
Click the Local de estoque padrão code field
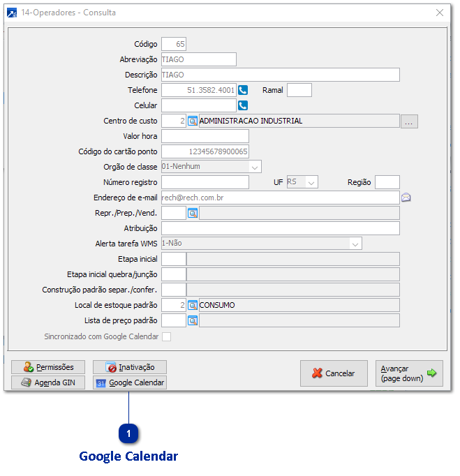[174, 305]
